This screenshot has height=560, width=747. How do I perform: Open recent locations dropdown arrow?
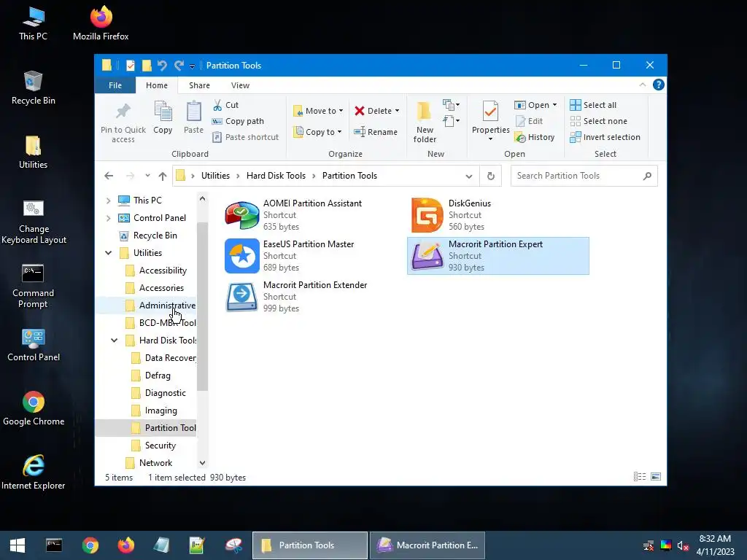point(147,176)
